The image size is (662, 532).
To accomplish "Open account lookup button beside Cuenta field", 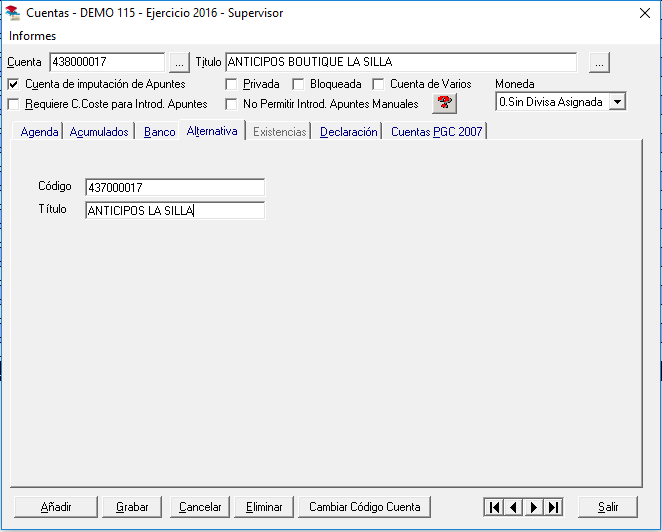I will [x=179, y=62].
